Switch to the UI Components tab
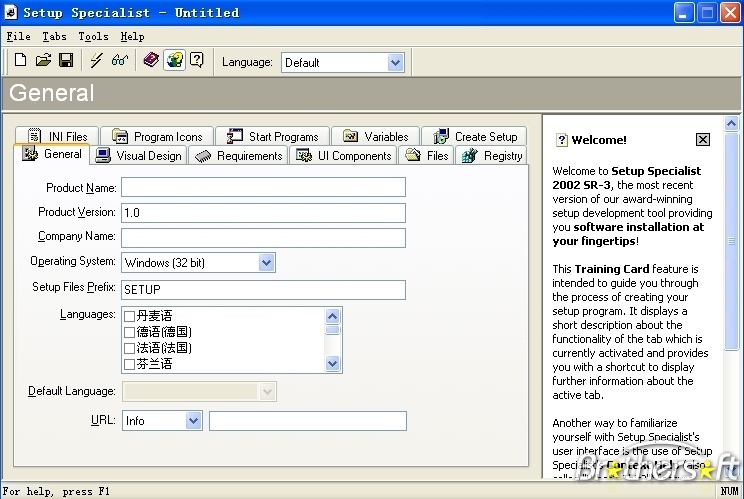 pos(344,156)
